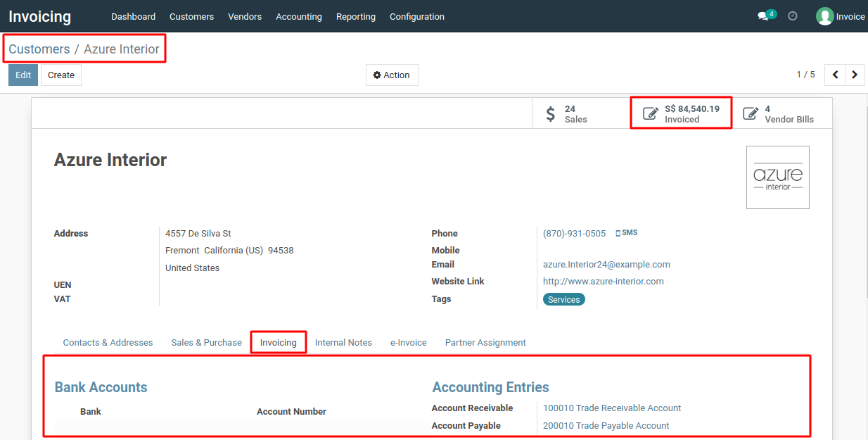This screenshot has width=868, height=440.
Task: Open the Customers menu
Action: tap(192, 16)
